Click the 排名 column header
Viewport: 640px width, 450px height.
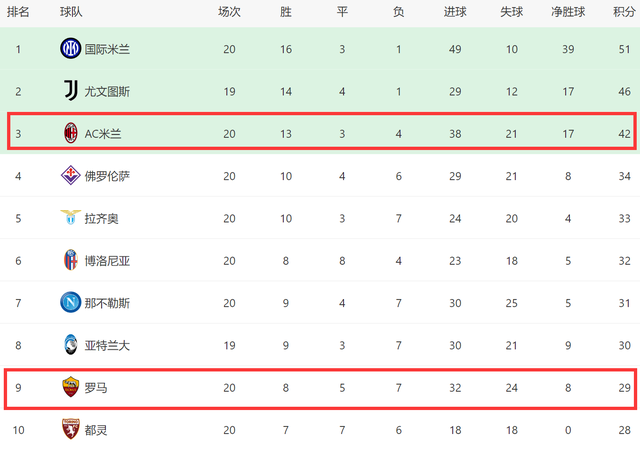[18, 12]
